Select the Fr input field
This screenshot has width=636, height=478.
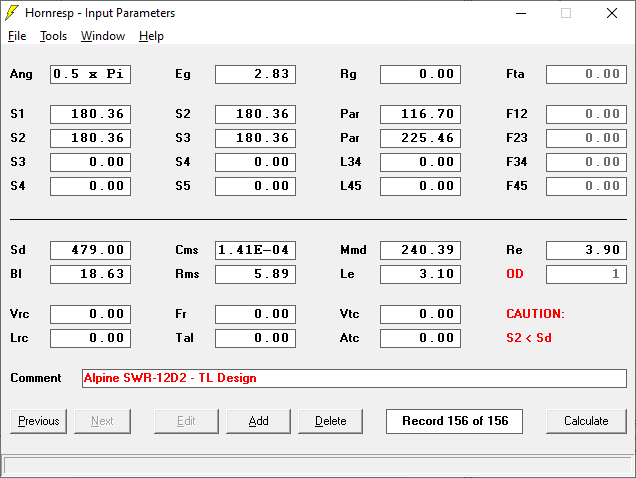(x=256, y=314)
